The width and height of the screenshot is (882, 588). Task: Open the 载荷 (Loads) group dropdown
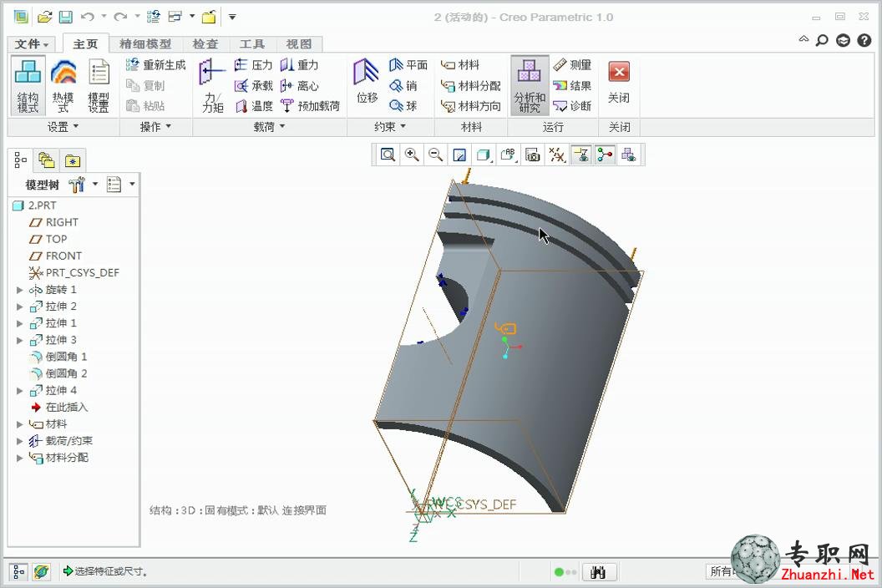click(x=269, y=127)
